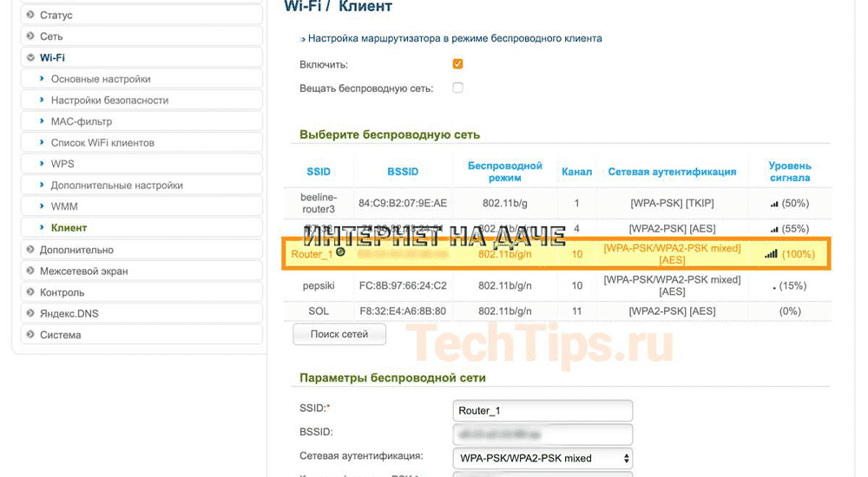Click [WPA-PSK] [TKIP] authentication cell
The height and width of the screenshot is (477, 868).
672,203
